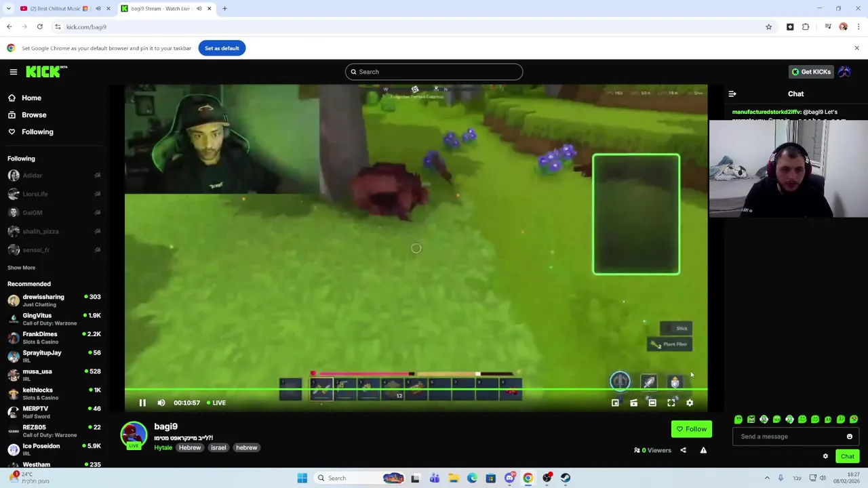868x488 pixels.
Task: Reload the kick.com page
Action: [x=40, y=27]
